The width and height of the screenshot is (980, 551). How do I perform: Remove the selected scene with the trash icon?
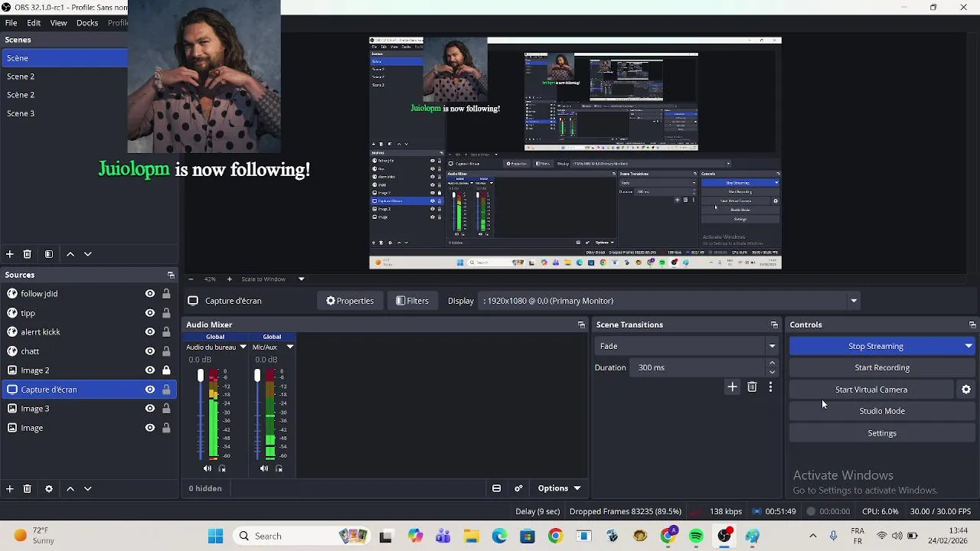(27, 254)
